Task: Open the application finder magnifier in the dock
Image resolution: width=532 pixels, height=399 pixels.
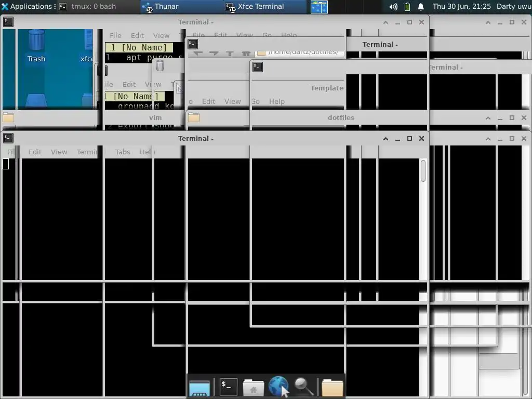Action: tap(303, 387)
